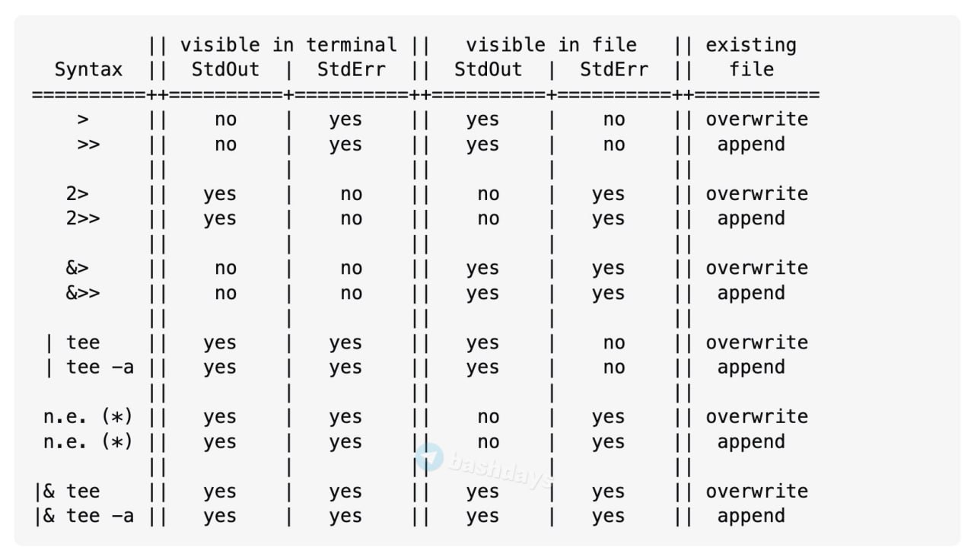Click the '| tee -a' syntax entry
This screenshot has width=974, height=560.
[88, 367]
